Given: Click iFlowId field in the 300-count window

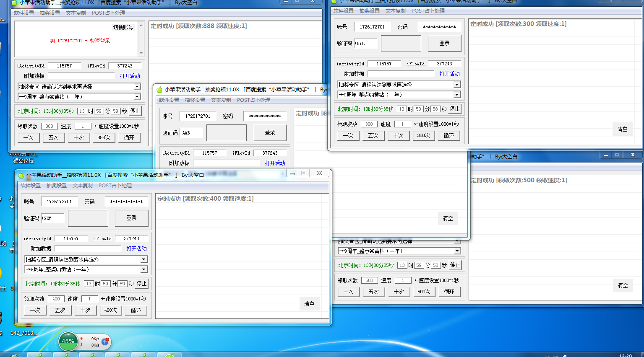Looking at the screenshot, I should tap(444, 64).
